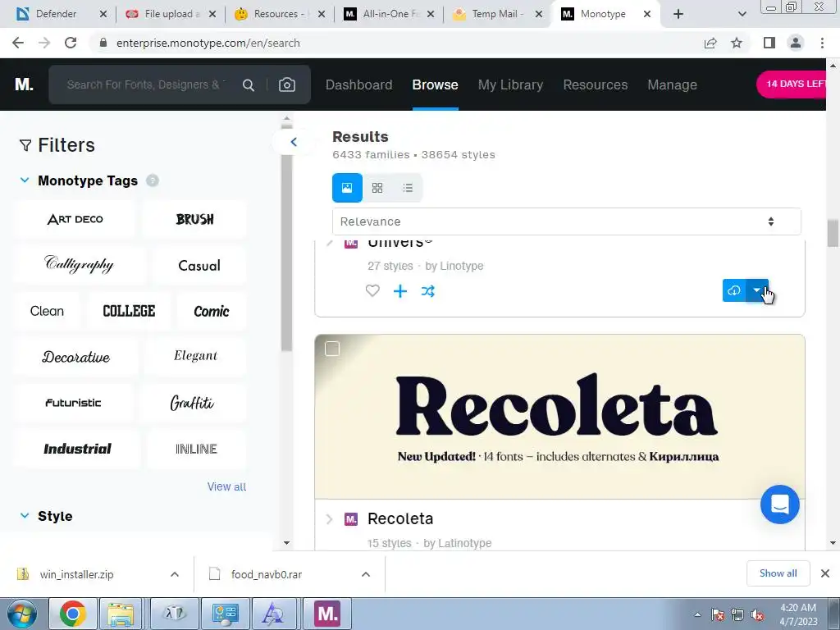Viewport: 840px width, 630px height.
Task: Click the shuffle icon under Univers
Action: 427,291
